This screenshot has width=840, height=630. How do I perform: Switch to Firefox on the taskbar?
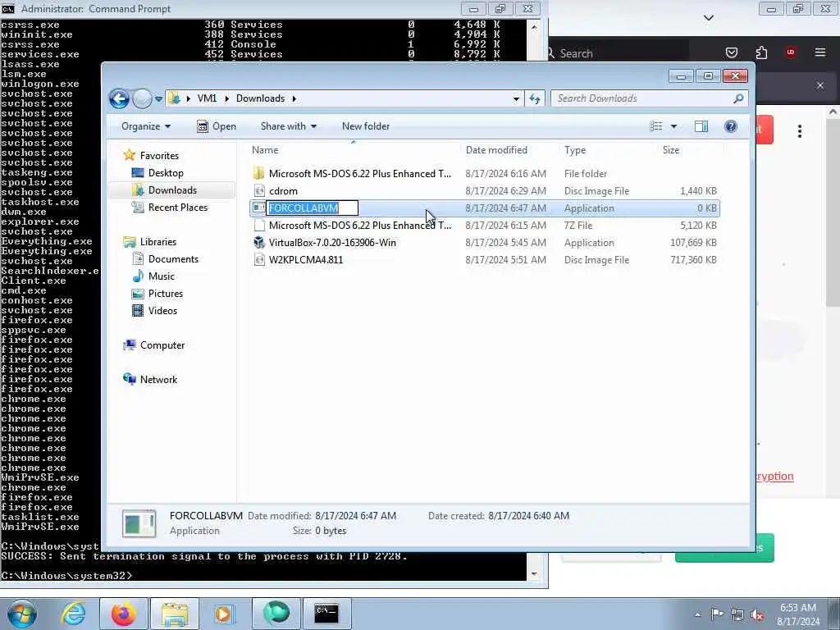pos(123,614)
